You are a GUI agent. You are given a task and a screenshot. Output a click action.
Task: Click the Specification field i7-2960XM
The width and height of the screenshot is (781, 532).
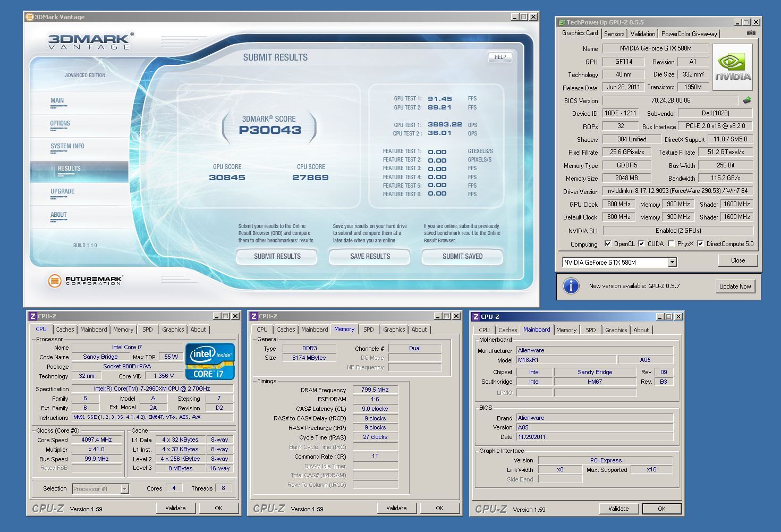(152, 389)
